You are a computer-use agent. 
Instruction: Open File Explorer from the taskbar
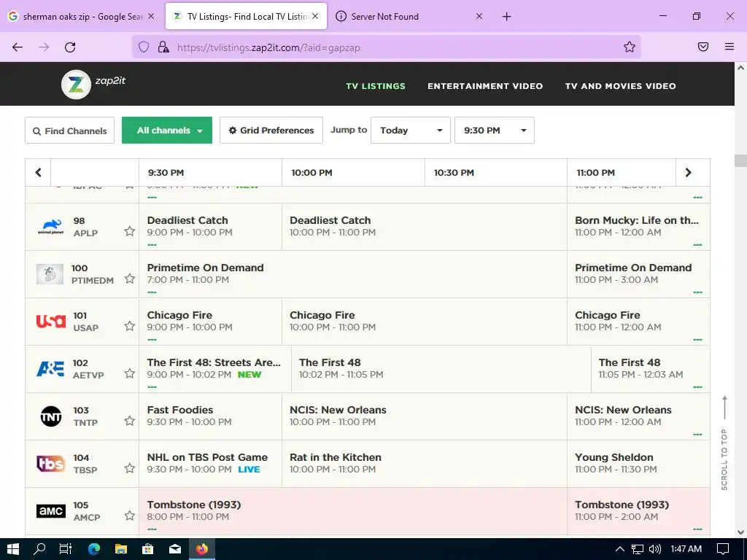[x=121, y=549]
